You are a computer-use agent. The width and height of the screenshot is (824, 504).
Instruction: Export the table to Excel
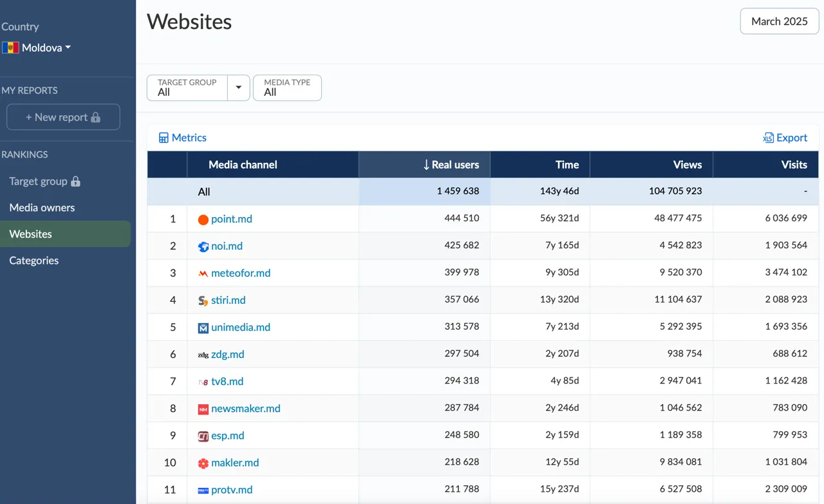click(785, 138)
